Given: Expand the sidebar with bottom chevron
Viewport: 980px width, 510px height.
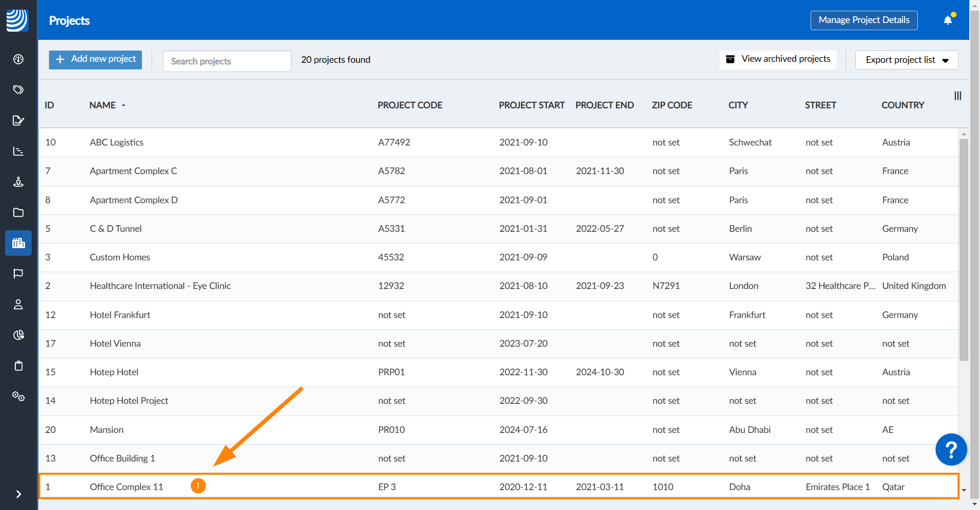Looking at the screenshot, I should 18,494.
